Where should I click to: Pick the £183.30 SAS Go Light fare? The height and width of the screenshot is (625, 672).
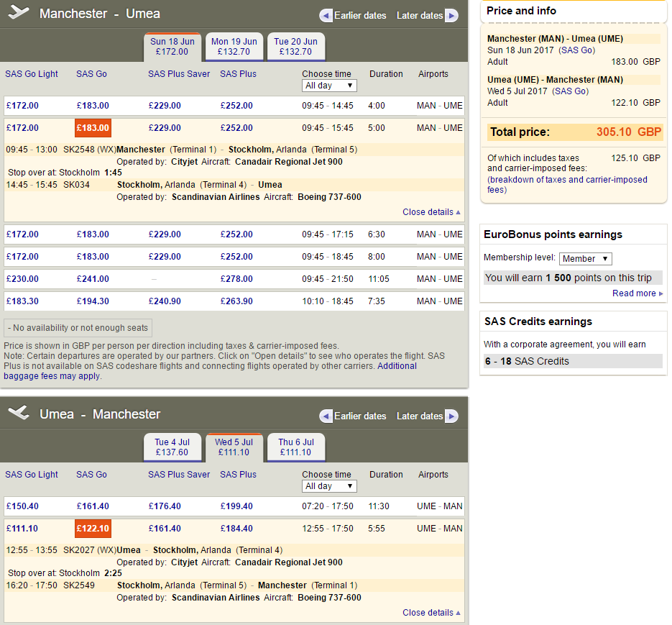[x=22, y=301]
